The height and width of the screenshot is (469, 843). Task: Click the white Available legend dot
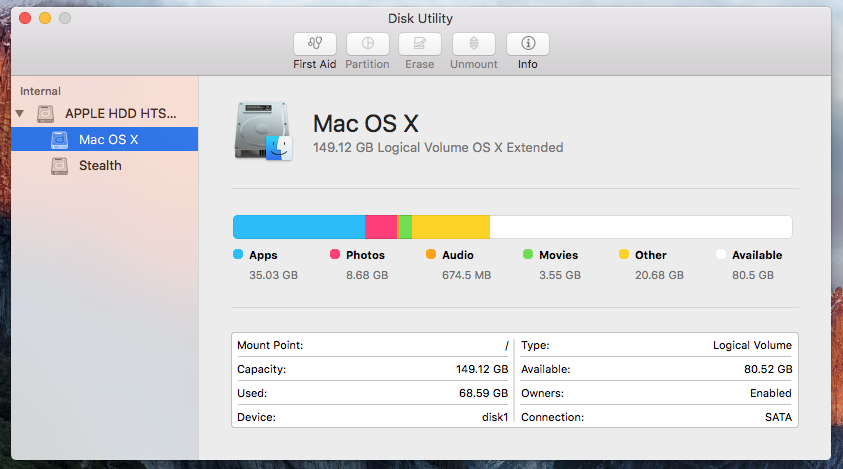click(721, 254)
